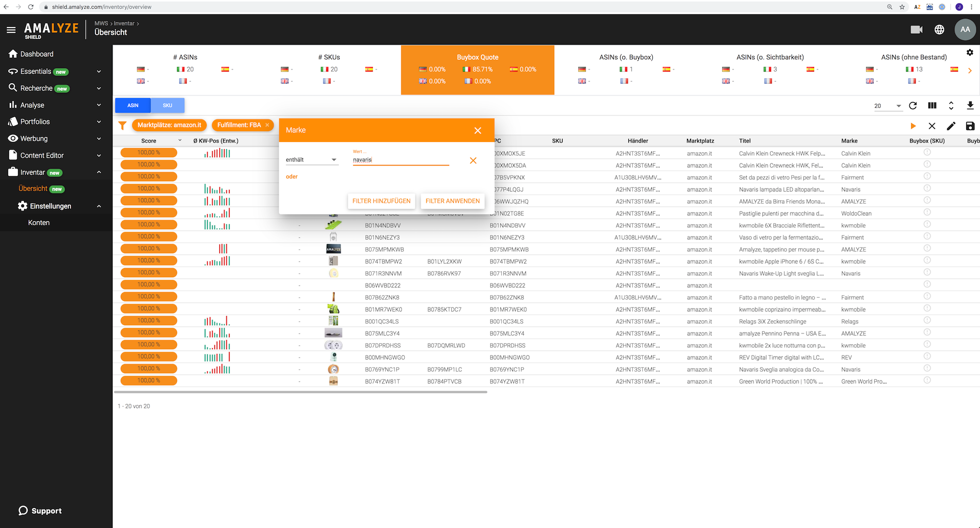Sort by the Marke column header
The image size is (980, 528).
pyautogui.click(x=849, y=141)
